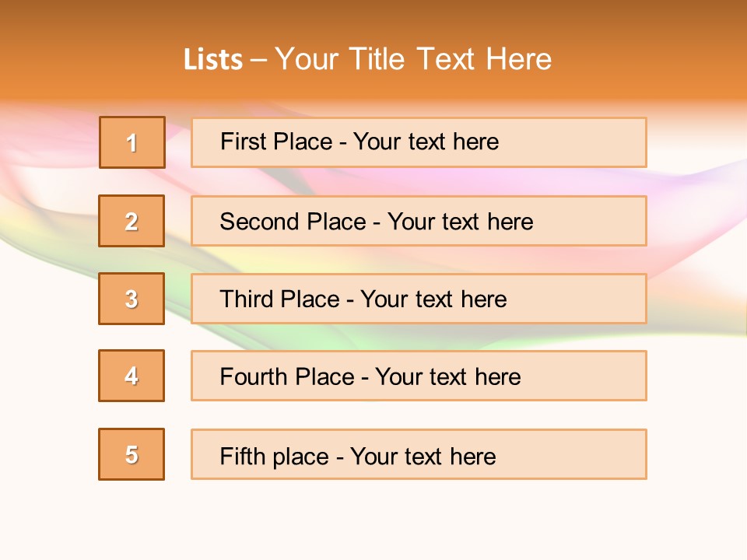Click the word "Fifth" in the list

click(x=244, y=457)
